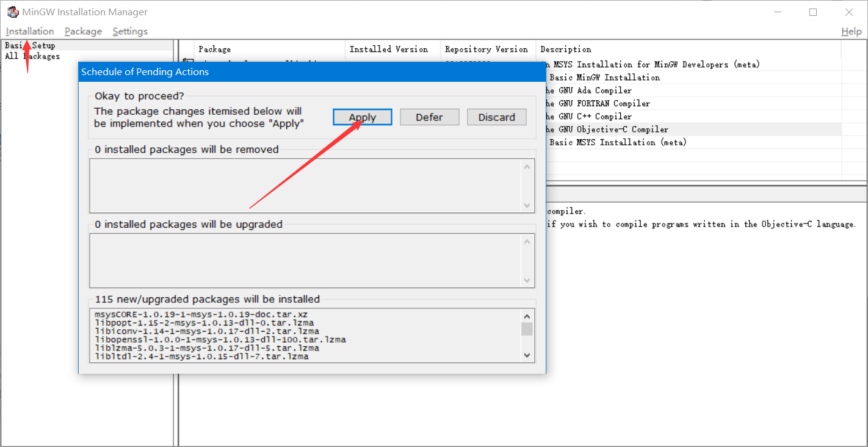Click the Discard button

(496, 117)
